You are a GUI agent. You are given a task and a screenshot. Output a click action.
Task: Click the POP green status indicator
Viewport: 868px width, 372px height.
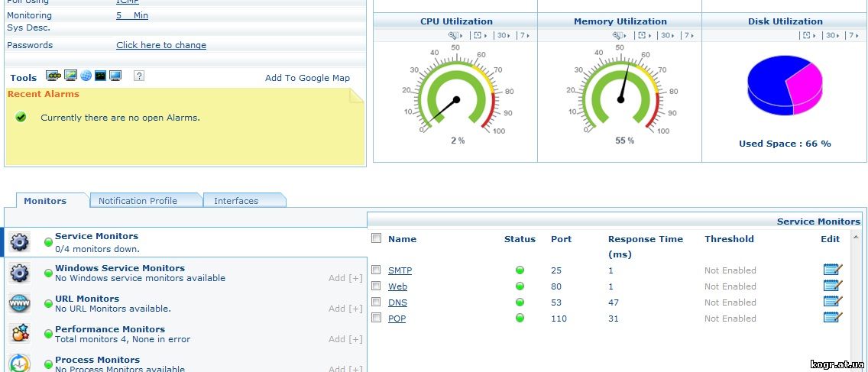(x=520, y=319)
